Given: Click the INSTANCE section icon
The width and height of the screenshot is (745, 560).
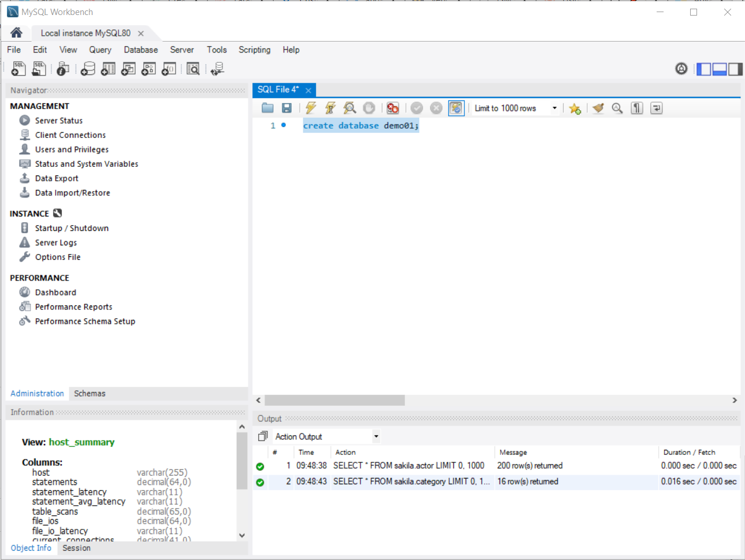Looking at the screenshot, I should [x=57, y=213].
